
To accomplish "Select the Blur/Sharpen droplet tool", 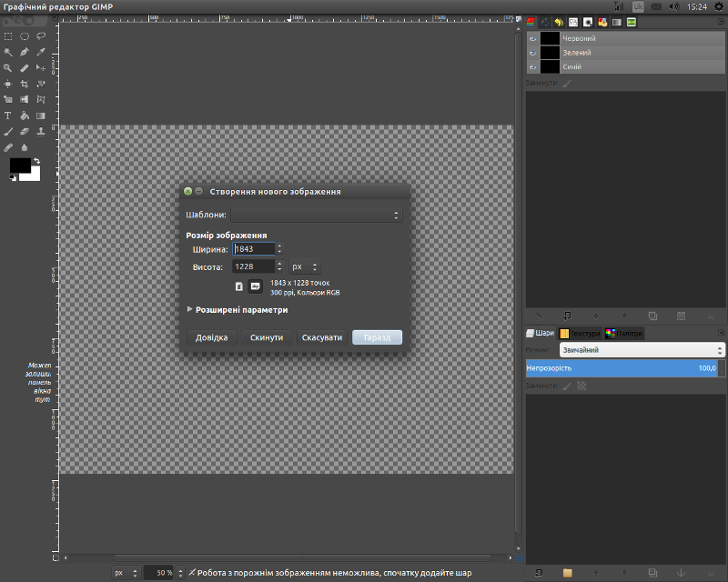I will [25, 147].
